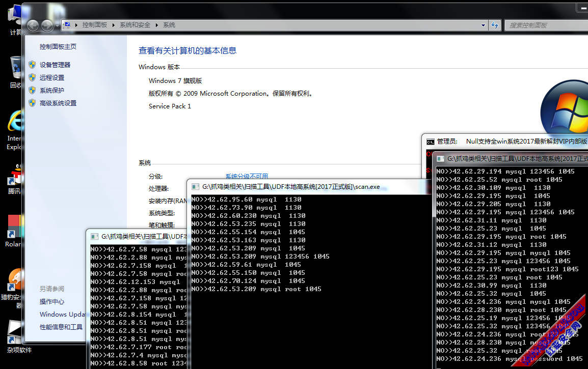Click the Service Pack 1 text

[x=170, y=106]
